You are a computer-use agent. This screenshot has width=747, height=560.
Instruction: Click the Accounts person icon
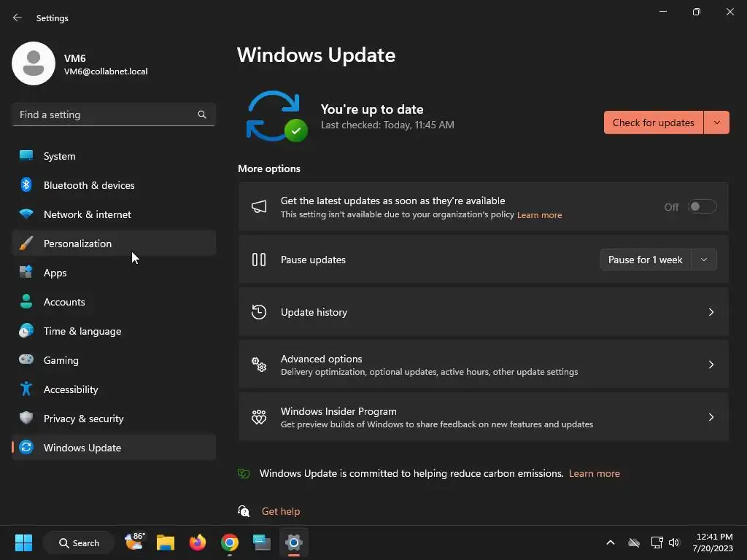[x=26, y=301]
